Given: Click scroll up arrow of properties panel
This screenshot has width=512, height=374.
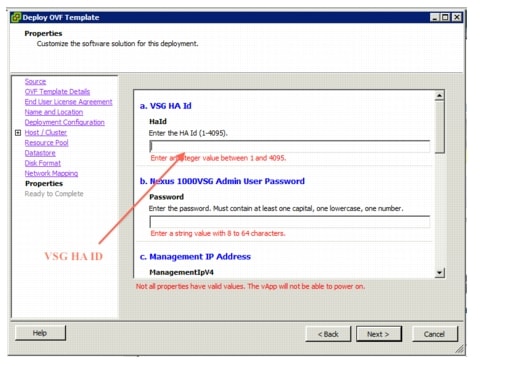Looking at the screenshot, I should tap(440, 96).
